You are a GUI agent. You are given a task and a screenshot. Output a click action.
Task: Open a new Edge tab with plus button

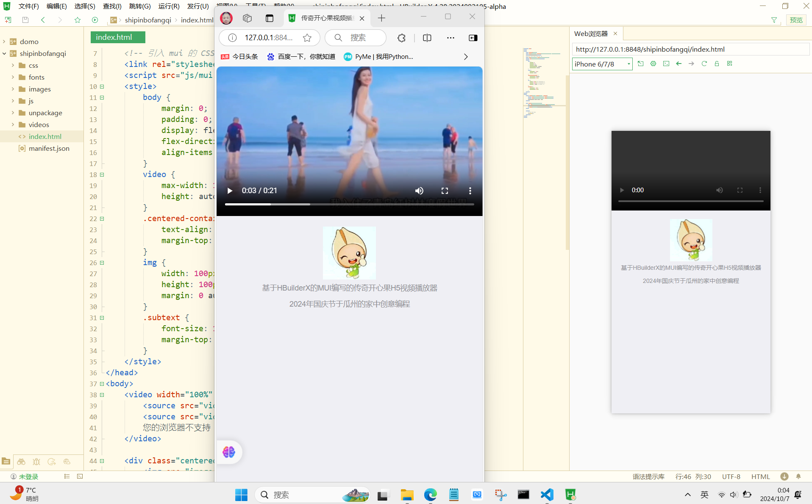381,18
